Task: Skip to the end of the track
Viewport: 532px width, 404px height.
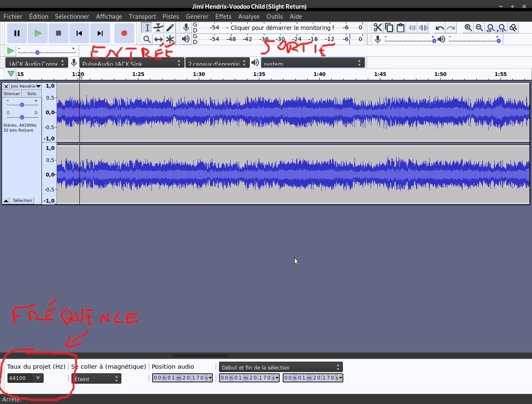Action: (100, 33)
